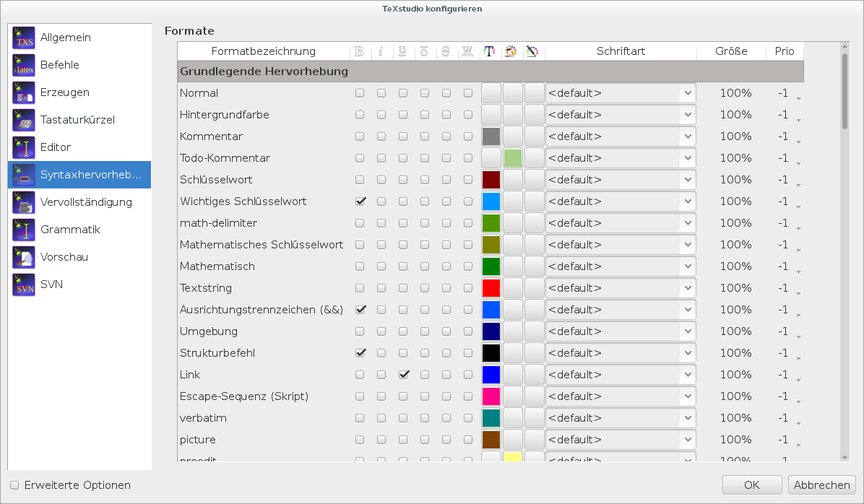Screen dimensions: 864x504
Task: Open Schriftart dropdown for math-delimiter
Action: pyautogui.click(x=621, y=223)
